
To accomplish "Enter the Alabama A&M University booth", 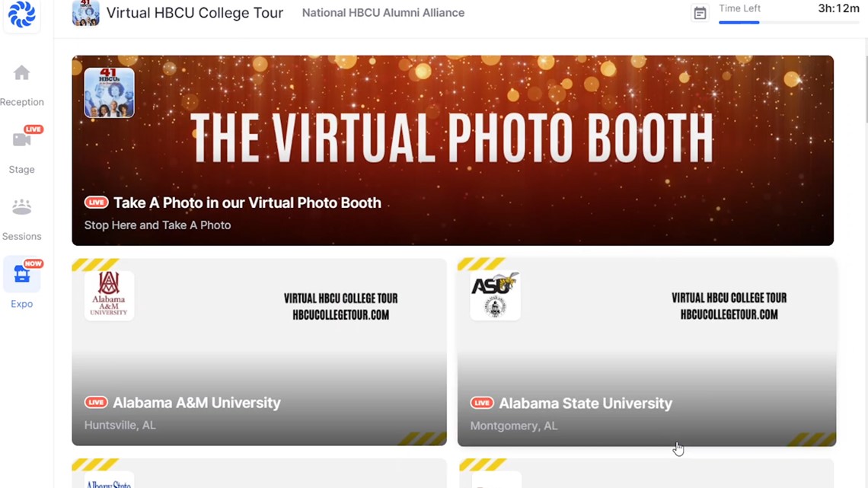I will pyautogui.click(x=259, y=352).
